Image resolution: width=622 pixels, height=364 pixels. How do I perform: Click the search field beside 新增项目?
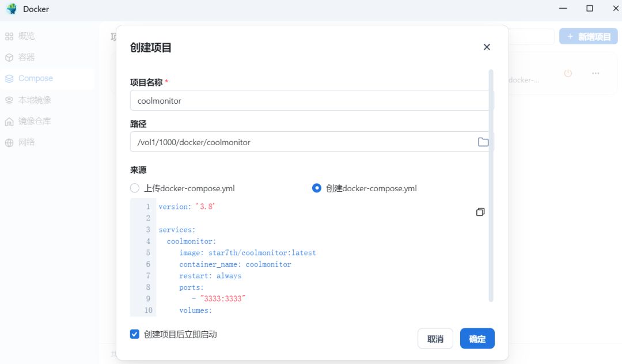(532, 36)
